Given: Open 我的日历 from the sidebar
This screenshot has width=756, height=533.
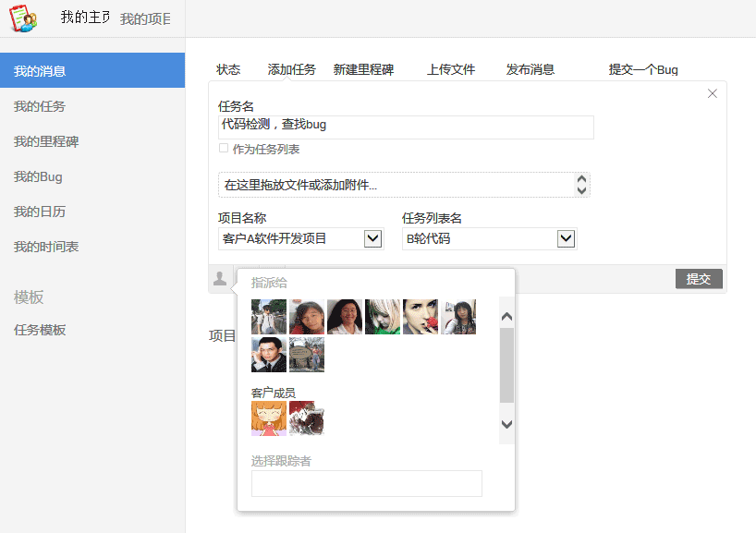Looking at the screenshot, I should pos(40,212).
